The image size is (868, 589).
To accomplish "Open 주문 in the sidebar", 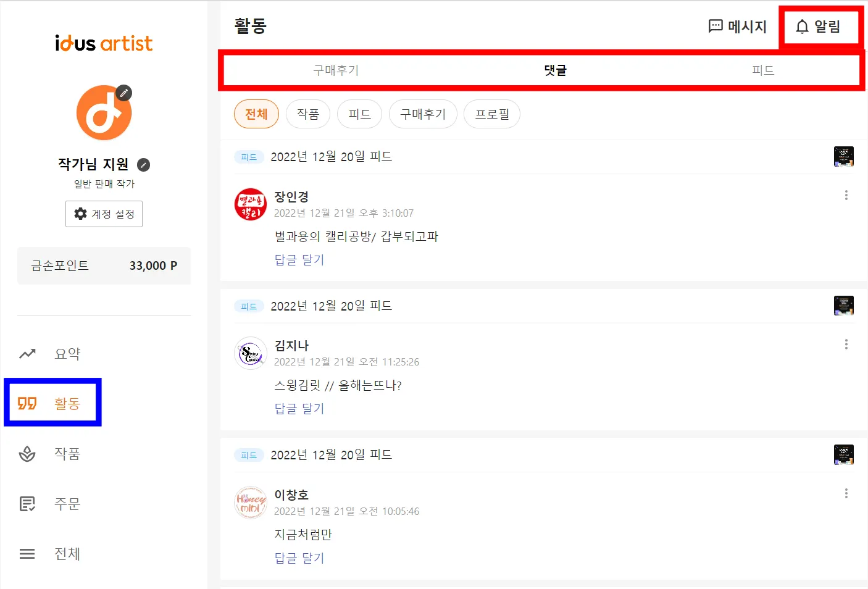I will pyautogui.click(x=67, y=504).
